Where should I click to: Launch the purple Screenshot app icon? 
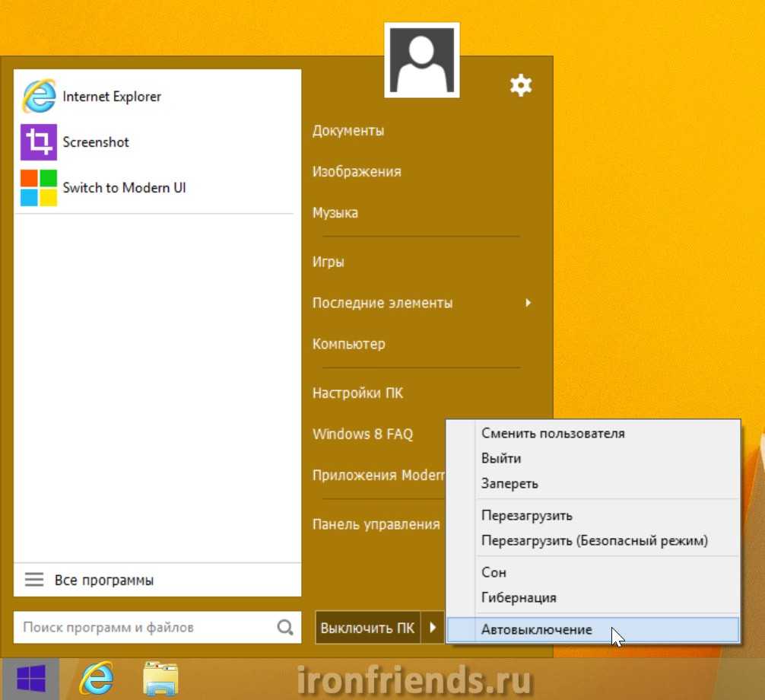click(39, 142)
